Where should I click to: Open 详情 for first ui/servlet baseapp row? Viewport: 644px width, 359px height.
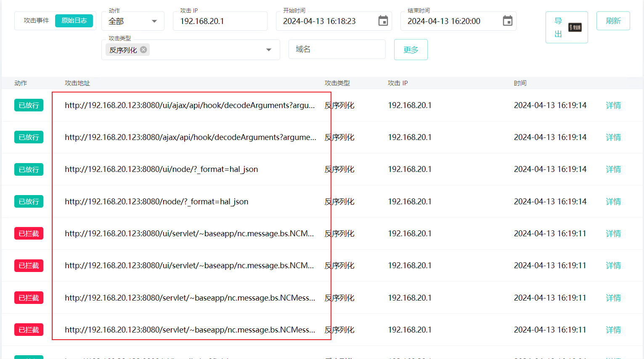click(x=613, y=234)
